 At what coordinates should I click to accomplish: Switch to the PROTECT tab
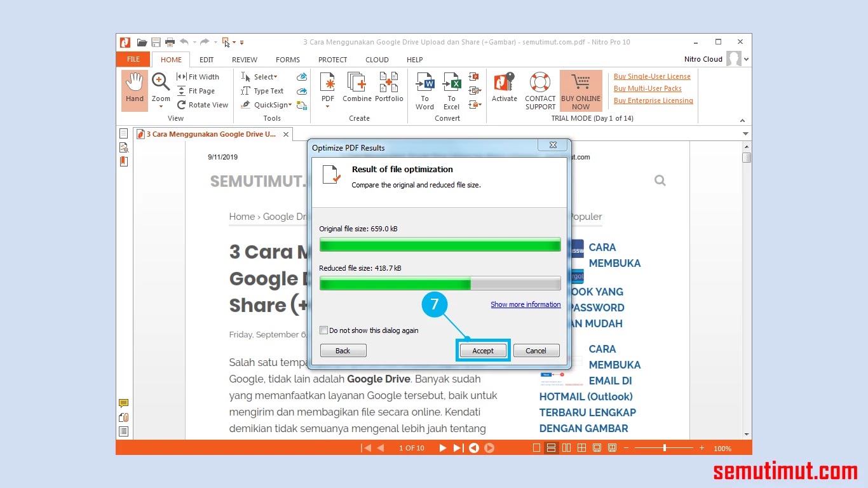[333, 60]
